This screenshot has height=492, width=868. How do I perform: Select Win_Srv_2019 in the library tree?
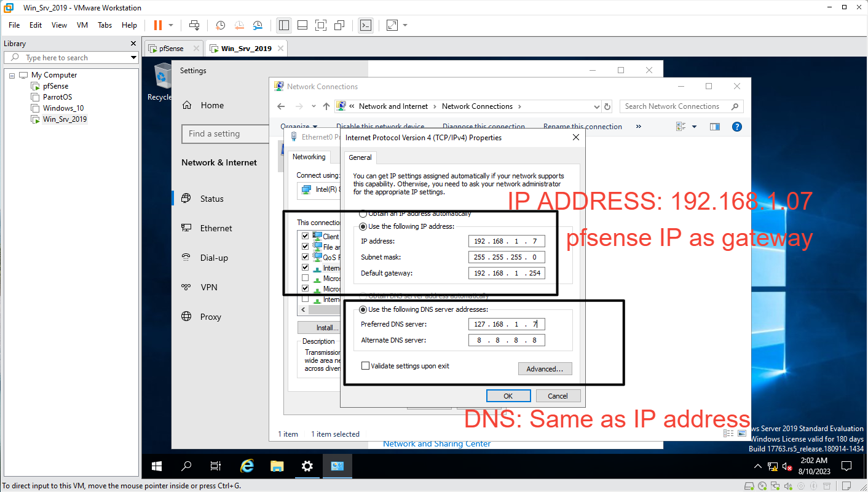tap(65, 119)
